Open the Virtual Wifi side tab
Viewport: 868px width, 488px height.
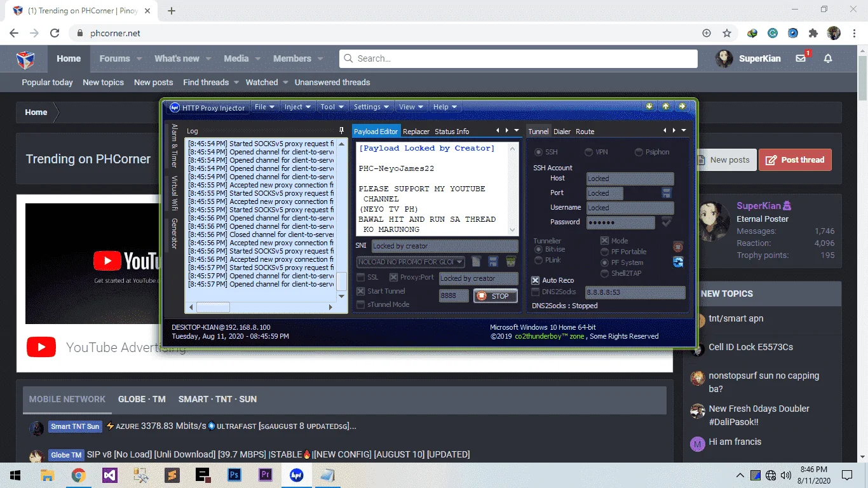coord(174,194)
